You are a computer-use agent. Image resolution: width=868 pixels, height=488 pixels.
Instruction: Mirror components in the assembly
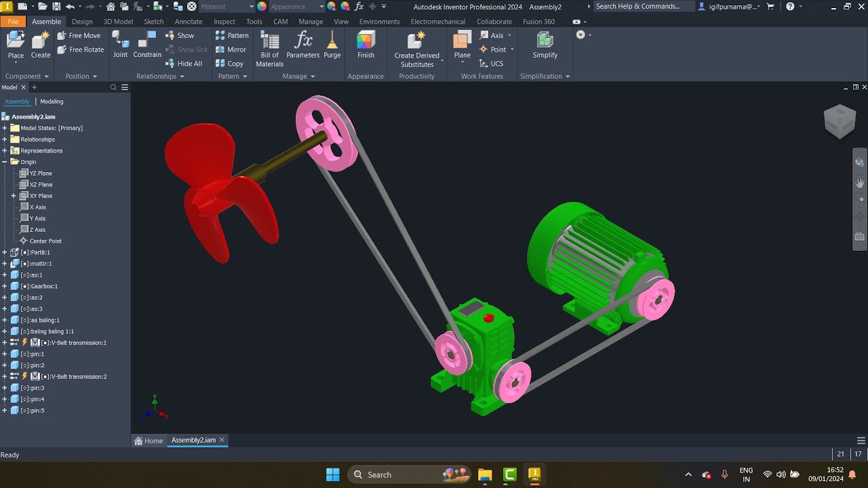231,49
